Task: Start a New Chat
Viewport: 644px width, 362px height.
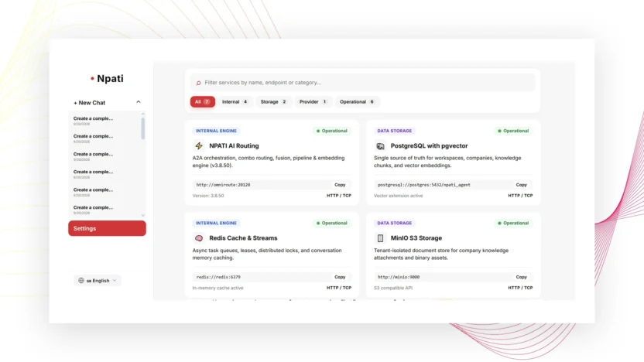Action: tap(90, 103)
